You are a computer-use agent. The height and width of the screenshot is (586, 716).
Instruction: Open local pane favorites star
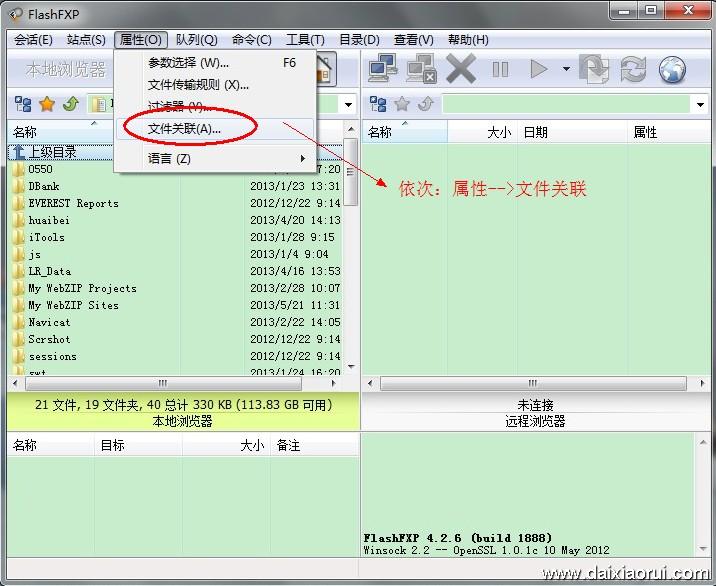click(47, 104)
